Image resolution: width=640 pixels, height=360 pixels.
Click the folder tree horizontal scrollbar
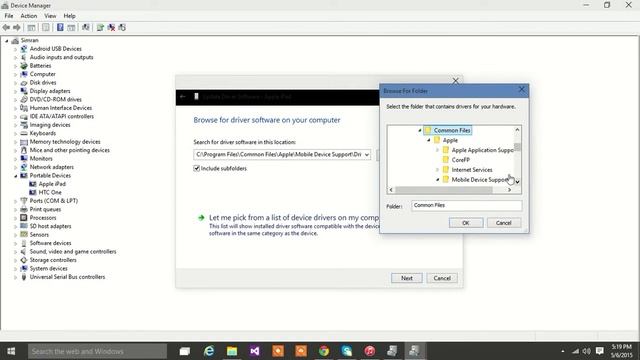click(x=444, y=190)
